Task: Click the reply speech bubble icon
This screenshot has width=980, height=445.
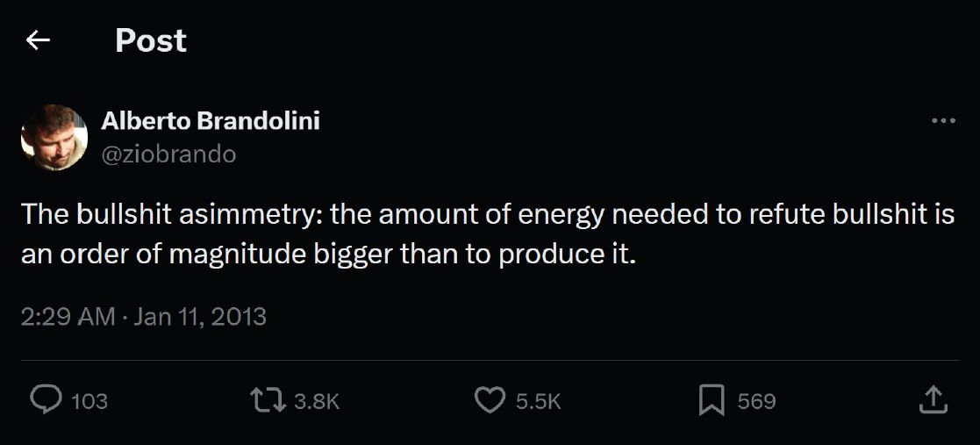Action: click(45, 401)
